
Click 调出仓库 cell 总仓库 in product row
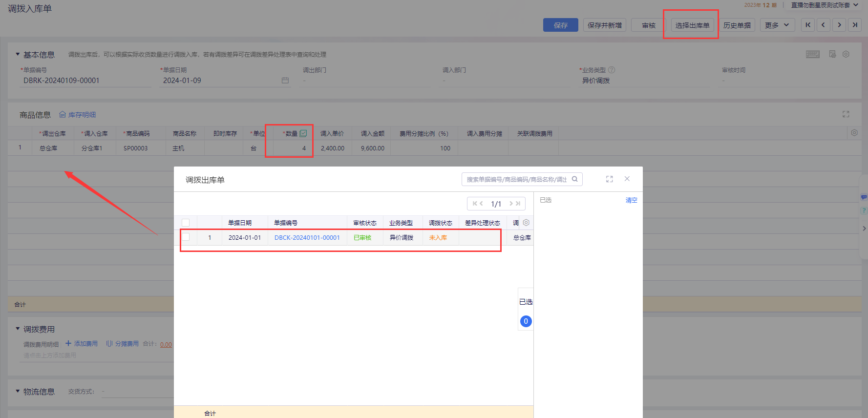(x=53, y=148)
